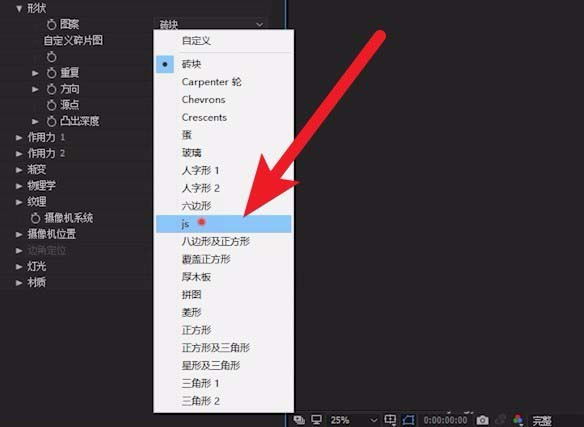Click the 源点 property label
584x427 pixels.
(70, 105)
